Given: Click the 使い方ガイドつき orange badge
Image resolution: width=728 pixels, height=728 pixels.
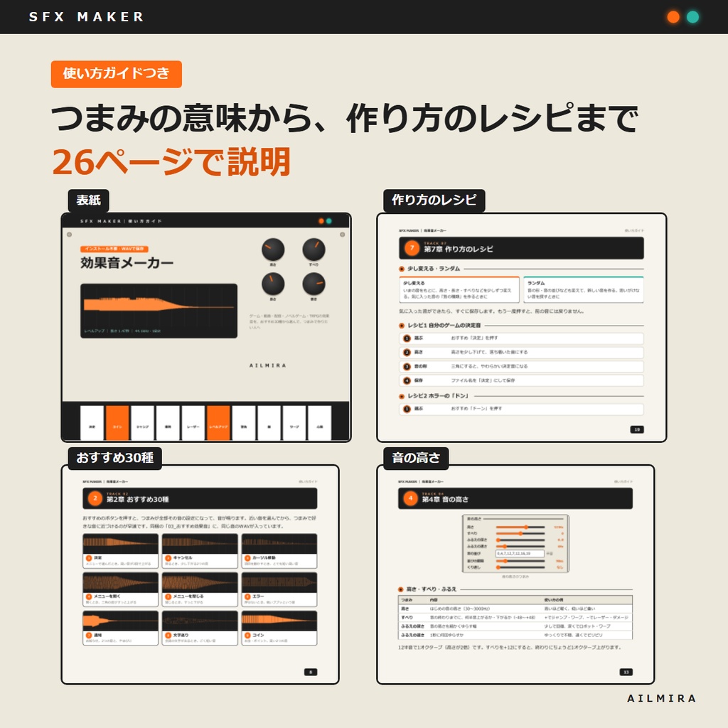Looking at the screenshot, I should click(116, 74).
